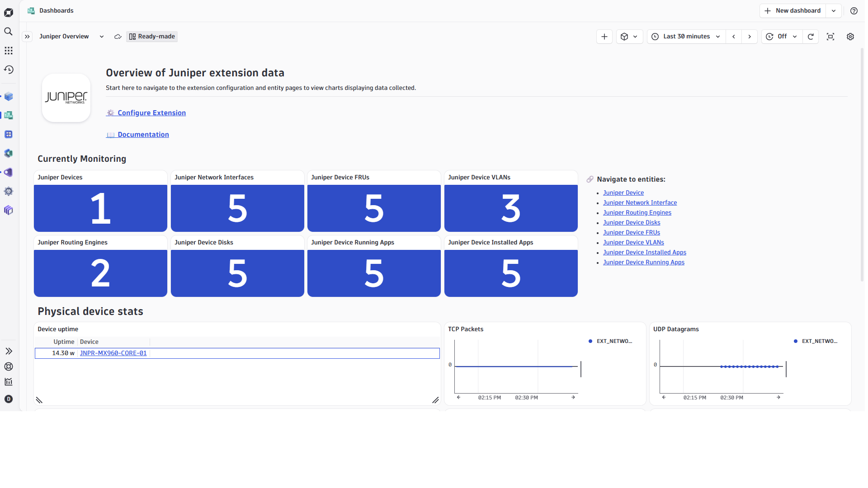Open the gear-shaped app icon in sidebar

[x=9, y=191]
